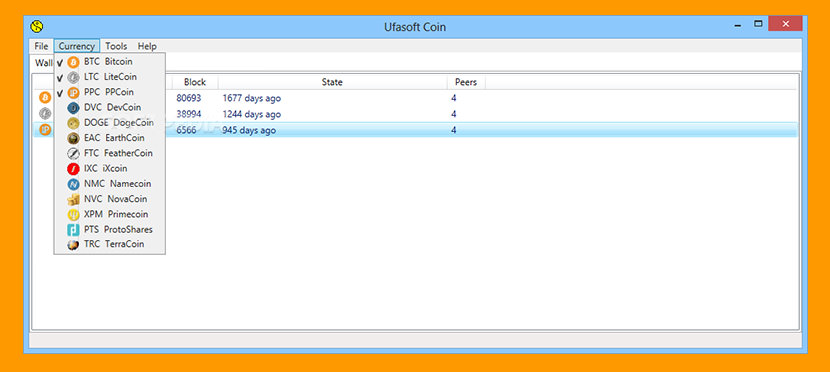Enable TRC TerraCoin from the menu
The height and width of the screenshot is (372, 830).
pos(110,244)
